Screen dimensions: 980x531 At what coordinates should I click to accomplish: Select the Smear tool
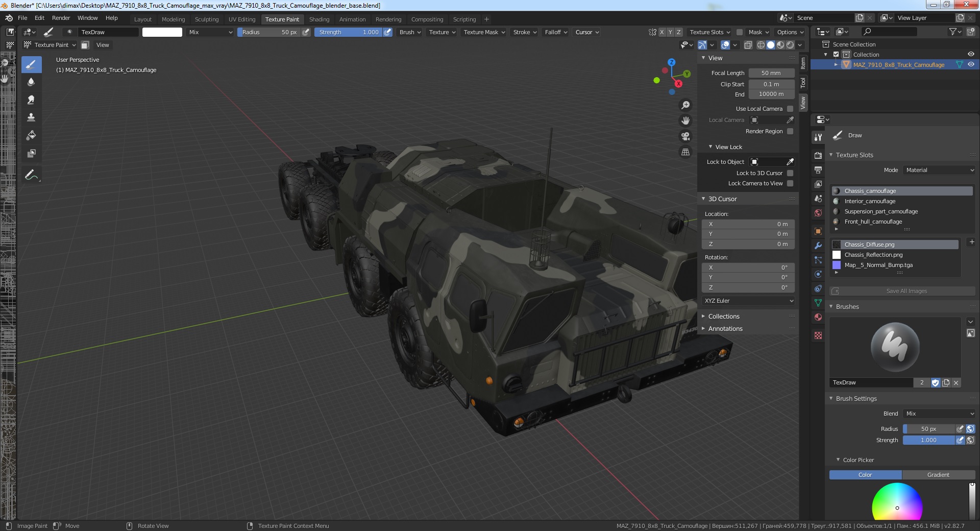coord(31,100)
